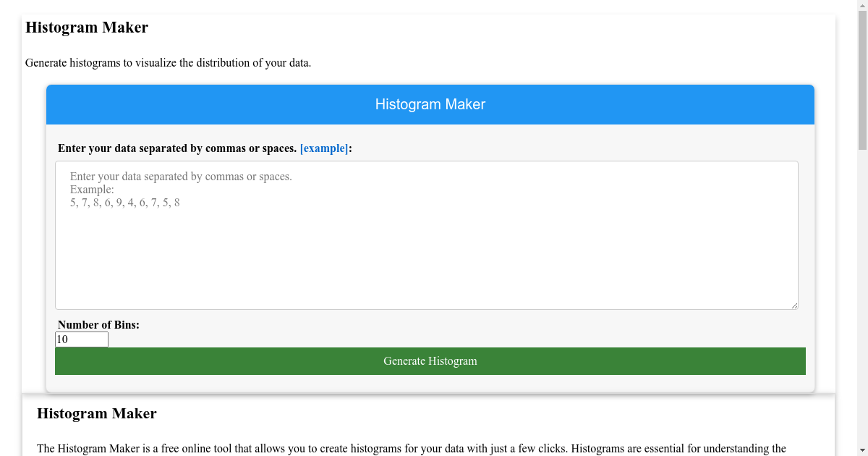Click the scrollbar up arrow
Image resolution: width=868 pixels, height=456 pixels.
coord(863,5)
